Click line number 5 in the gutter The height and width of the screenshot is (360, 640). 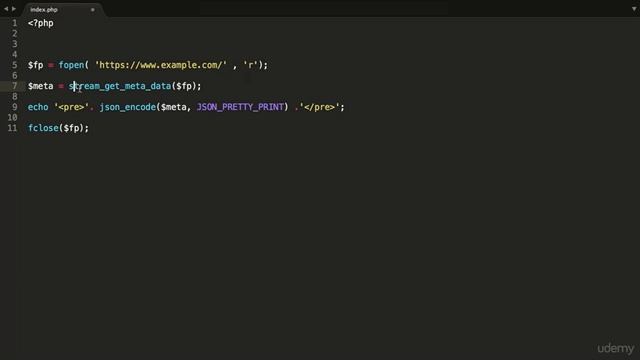pyautogui.click(x=15, y=65)
